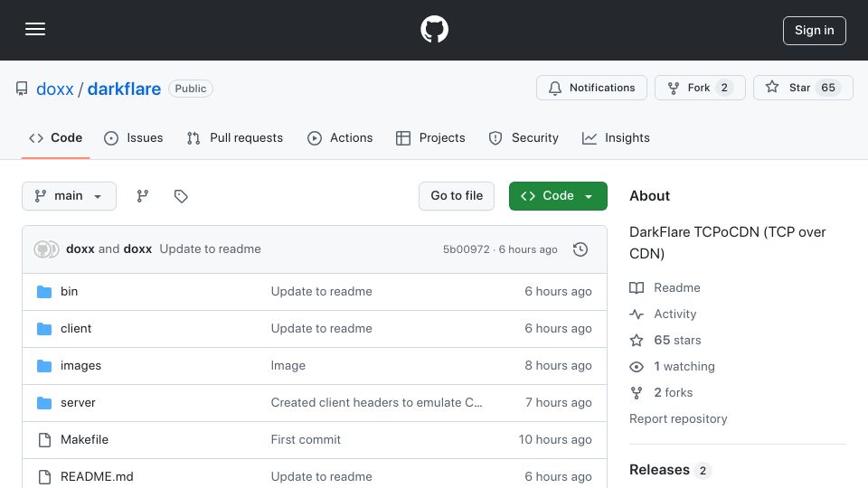The width and height of the screenshot is (868, 488).
Task: Click the Sign in button
Action: (x=815, y=31)
